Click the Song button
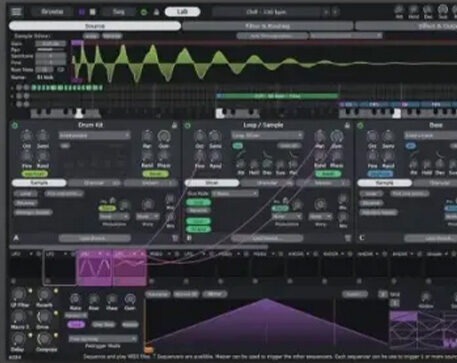Image resolution: width=457 pixels, height=363 pixels. tap(118, 12)
